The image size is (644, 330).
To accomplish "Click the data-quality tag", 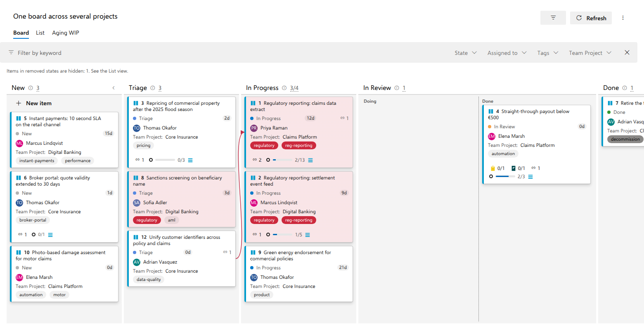I will (149, 280).
